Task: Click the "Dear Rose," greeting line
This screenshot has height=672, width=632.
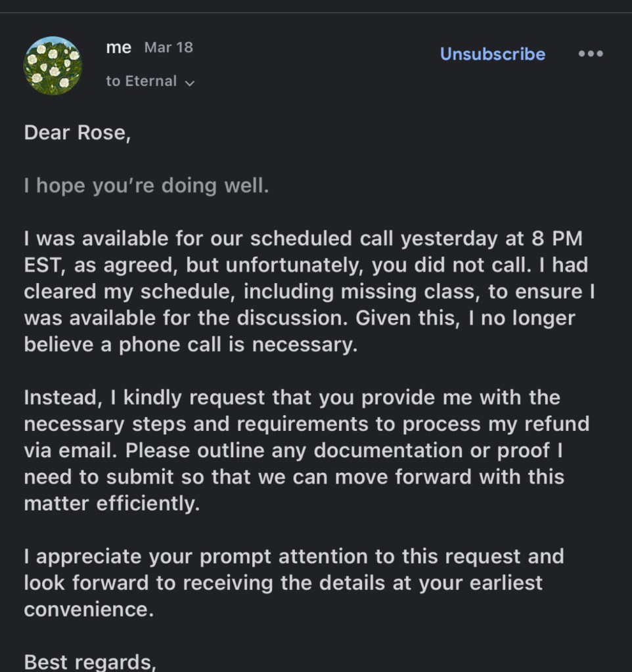Action: (77, 133)
